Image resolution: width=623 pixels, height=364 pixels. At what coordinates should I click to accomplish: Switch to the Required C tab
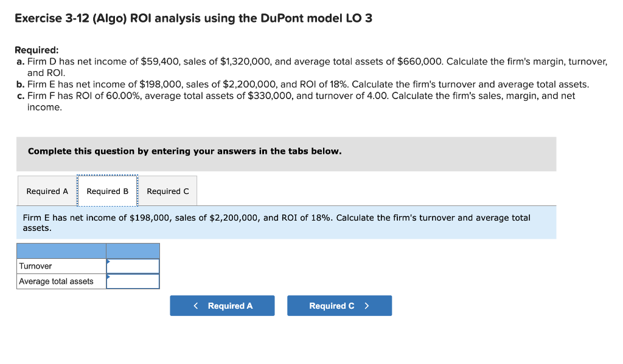[169, 191]
